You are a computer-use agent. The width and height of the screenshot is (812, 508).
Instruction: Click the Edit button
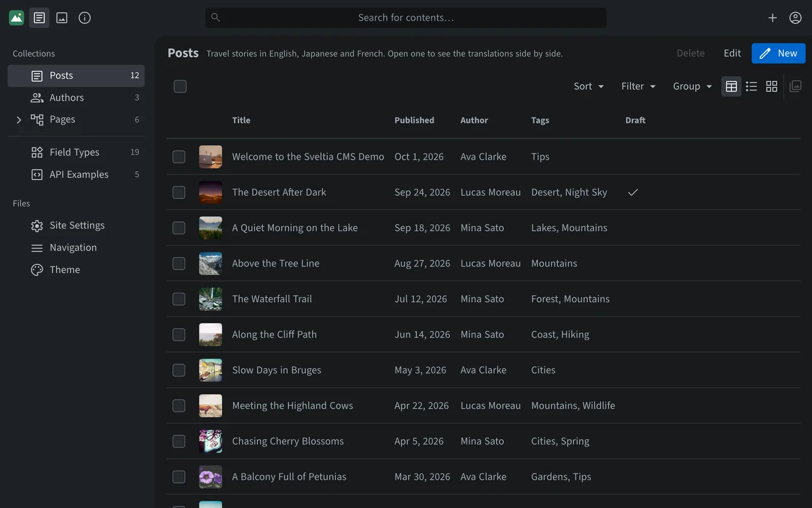click(x=732, y=53)
